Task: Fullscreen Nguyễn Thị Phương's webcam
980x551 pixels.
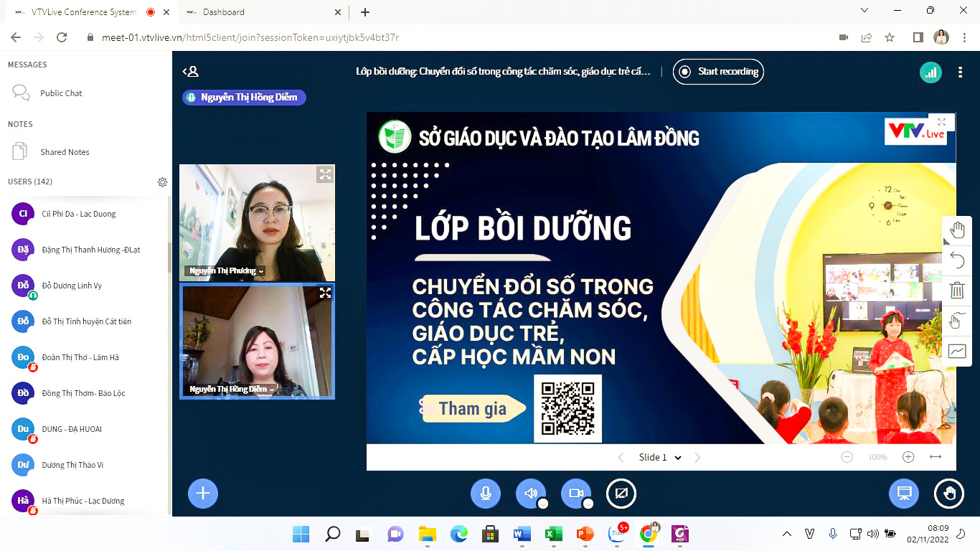Action: [325, 174]
